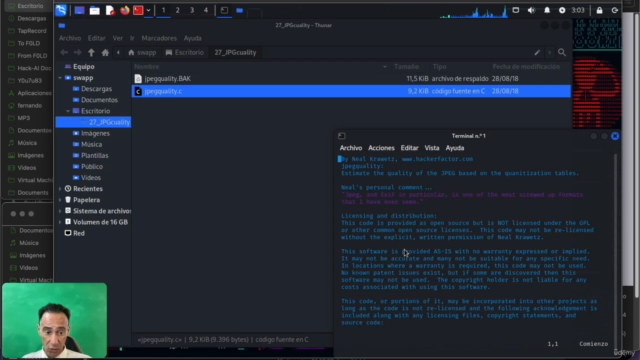The width and height of the screenshot is (640, 360).
Task: Click the power manager tray icon
Action: (562, 10)
